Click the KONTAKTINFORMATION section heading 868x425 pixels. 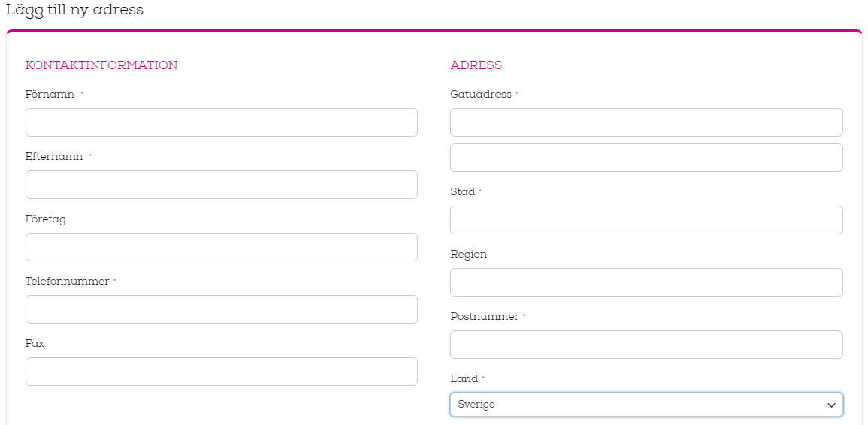pyautogui.click(x=102, y=65)
